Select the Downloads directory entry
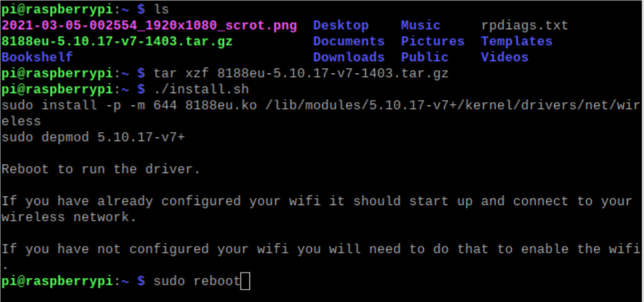 [348, 57]
